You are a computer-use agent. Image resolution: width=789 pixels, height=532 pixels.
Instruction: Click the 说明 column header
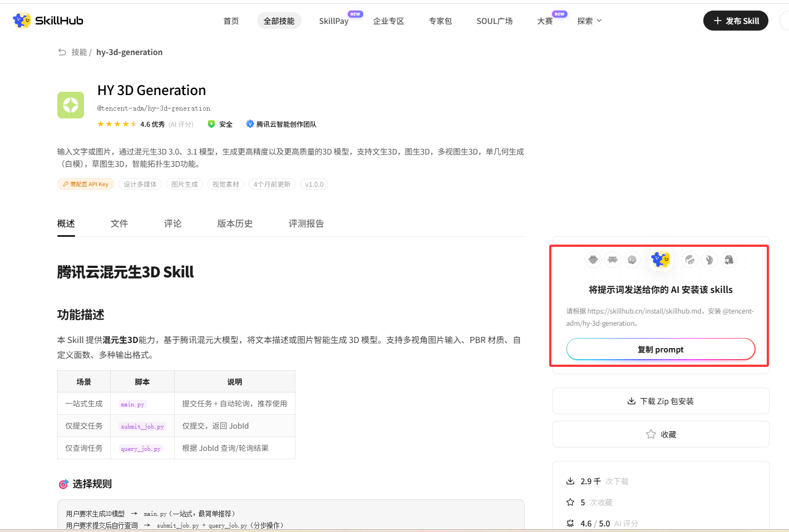[235, 382]
